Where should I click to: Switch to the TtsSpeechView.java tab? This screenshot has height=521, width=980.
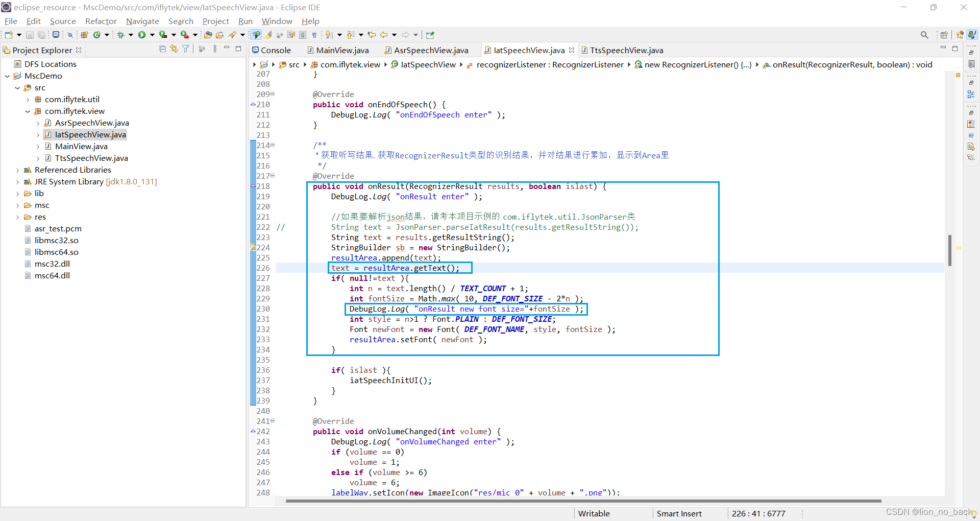click(x=622, y=50)
